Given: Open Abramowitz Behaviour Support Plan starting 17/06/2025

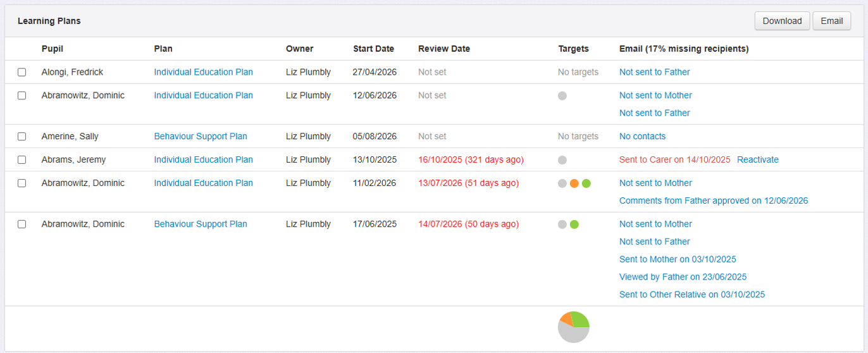Looking at the screenshot, I should pyautogui.click(x=201, y=224).
